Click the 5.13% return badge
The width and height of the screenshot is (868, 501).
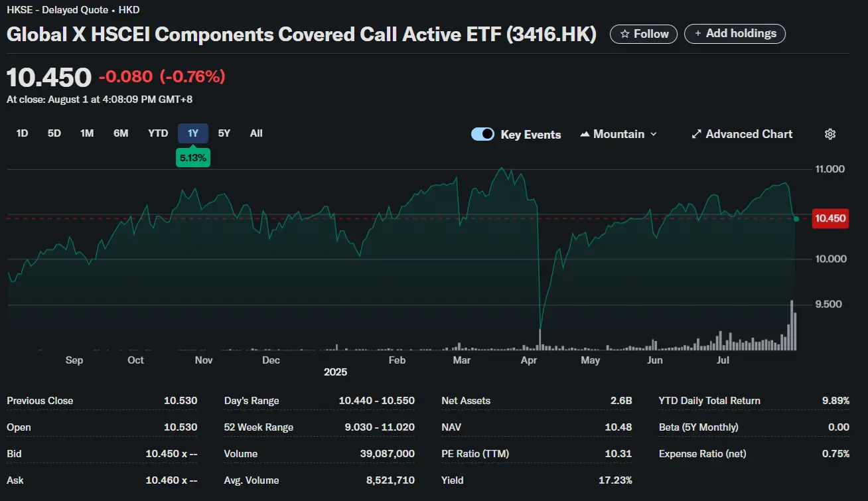click(x=193, y=159)
